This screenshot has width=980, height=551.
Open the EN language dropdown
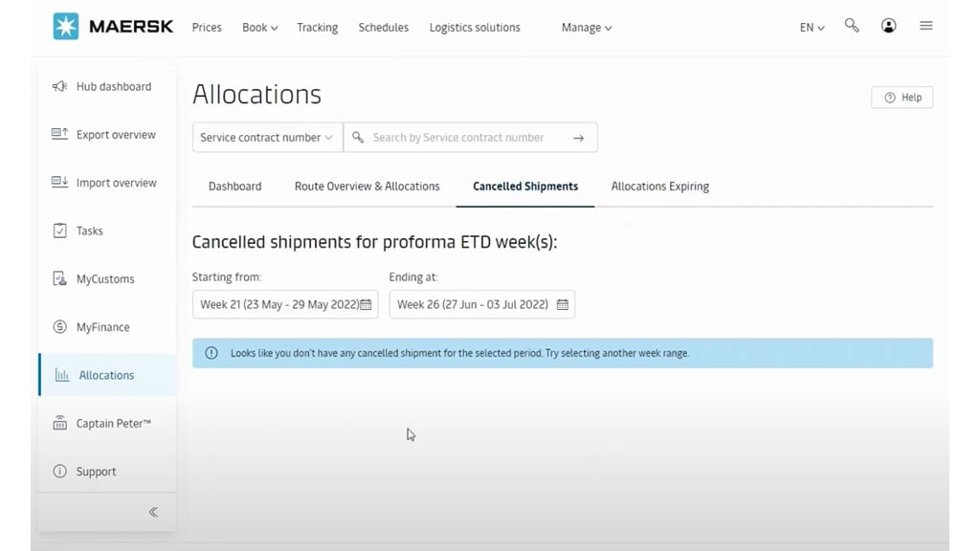coord(810,28)
